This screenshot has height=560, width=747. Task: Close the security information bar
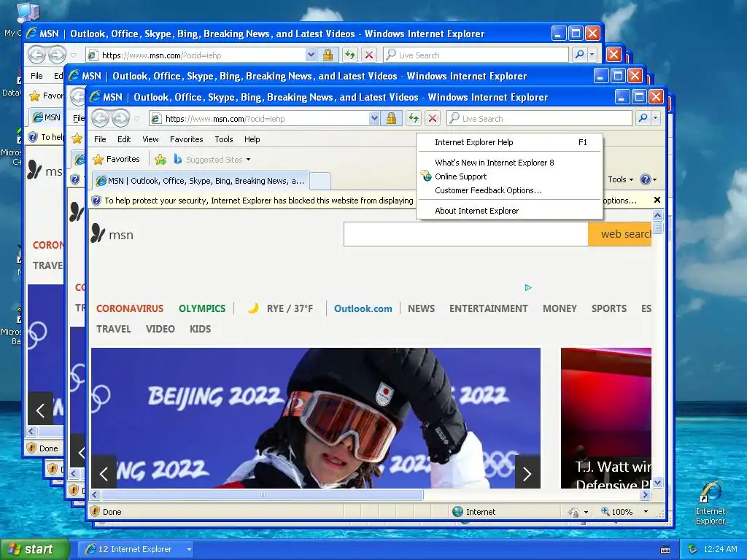tap(657, 200)
